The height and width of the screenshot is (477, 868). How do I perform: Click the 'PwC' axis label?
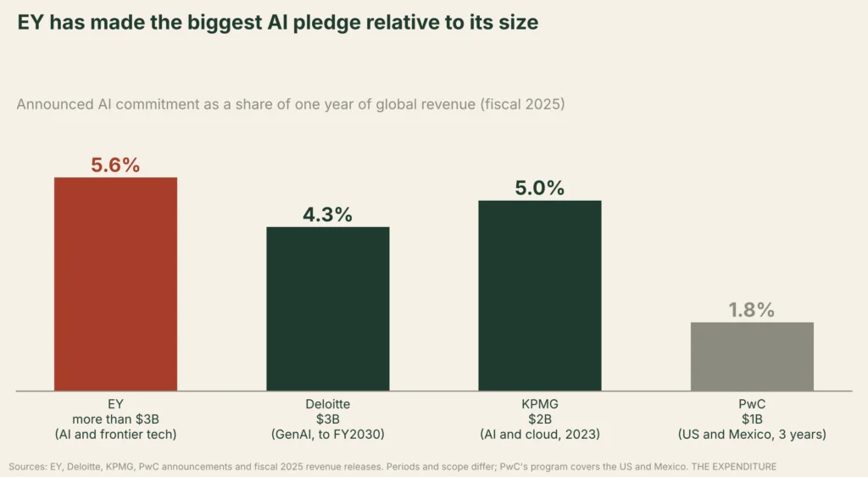point(752,404)
